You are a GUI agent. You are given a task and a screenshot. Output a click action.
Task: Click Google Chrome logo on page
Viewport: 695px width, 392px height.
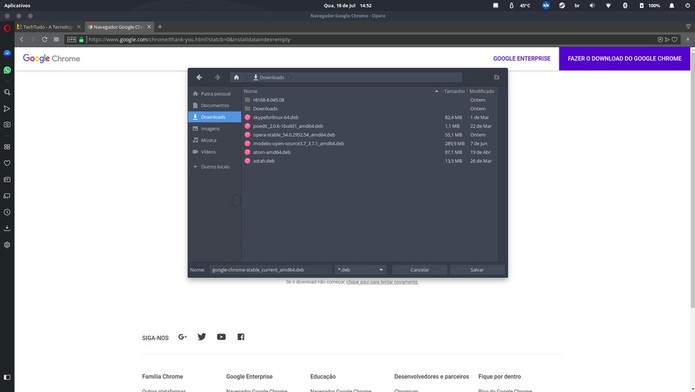(51, 59)
